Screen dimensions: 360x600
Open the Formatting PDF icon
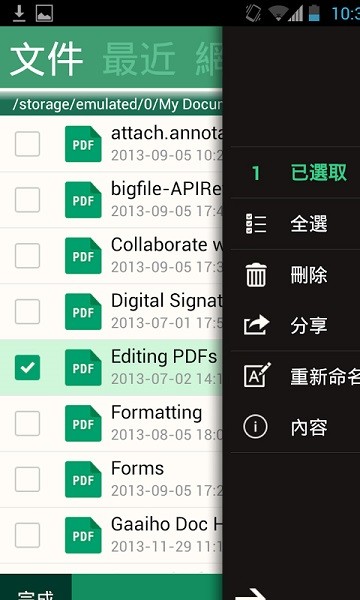click(x=83, y=423)
